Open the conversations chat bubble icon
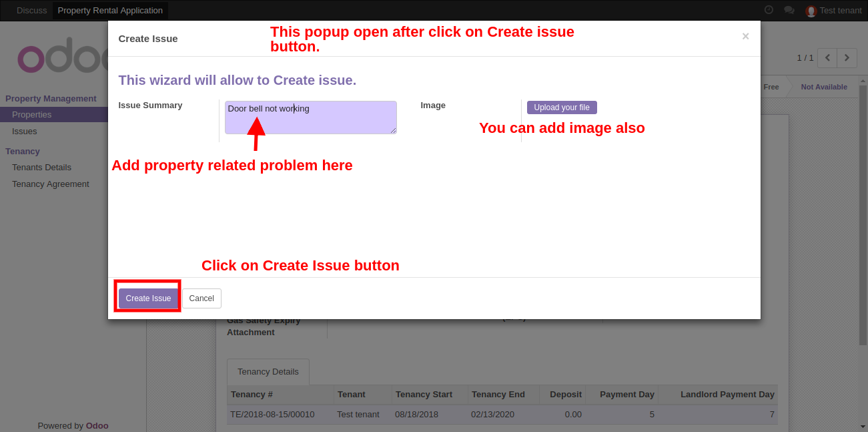The image size is (868, 432). click(x=789, y=10)
